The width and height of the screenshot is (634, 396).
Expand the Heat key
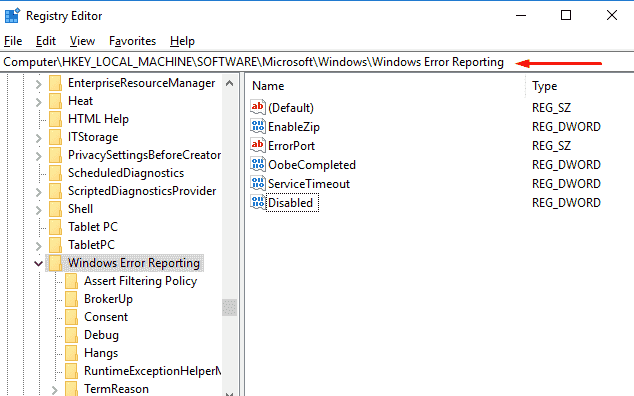pos(38,102)
